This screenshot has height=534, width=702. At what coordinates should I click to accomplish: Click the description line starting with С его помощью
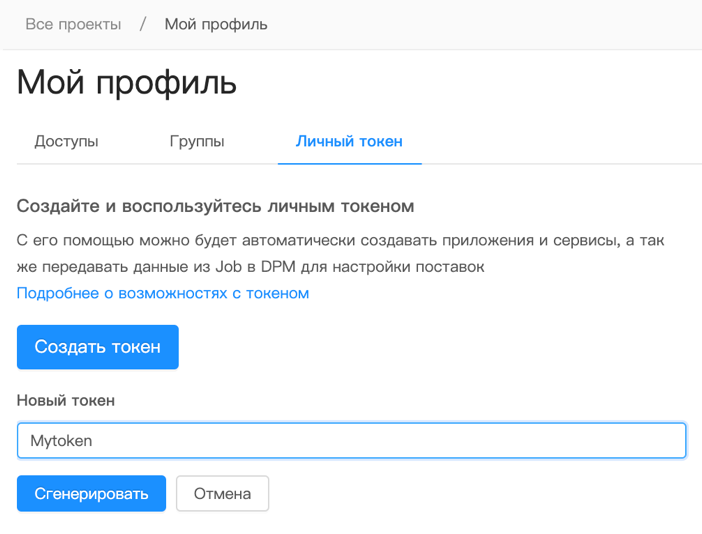coord(340,241)
